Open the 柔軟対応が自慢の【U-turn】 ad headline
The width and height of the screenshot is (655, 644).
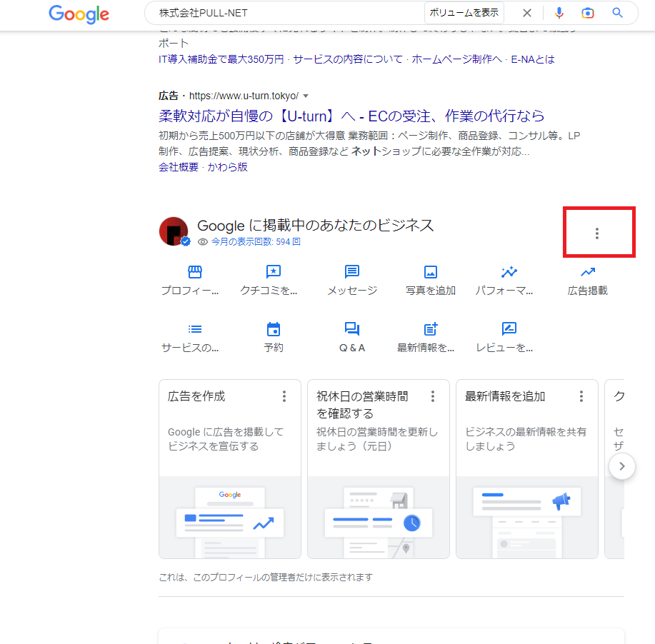click(x=351, y=116)
